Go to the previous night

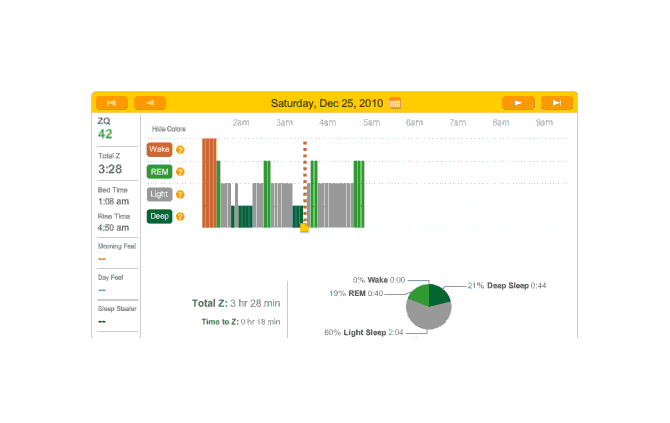point(150,102)
